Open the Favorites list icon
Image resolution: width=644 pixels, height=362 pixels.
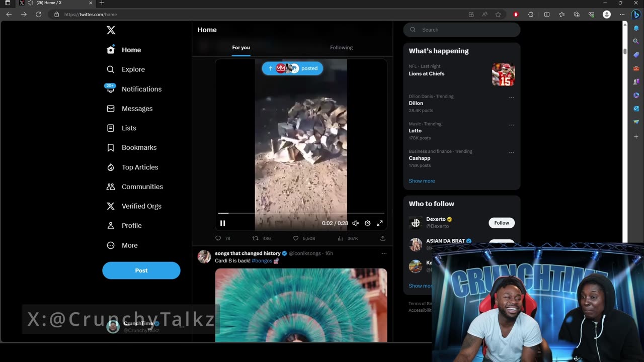click(x=561, y=15)
